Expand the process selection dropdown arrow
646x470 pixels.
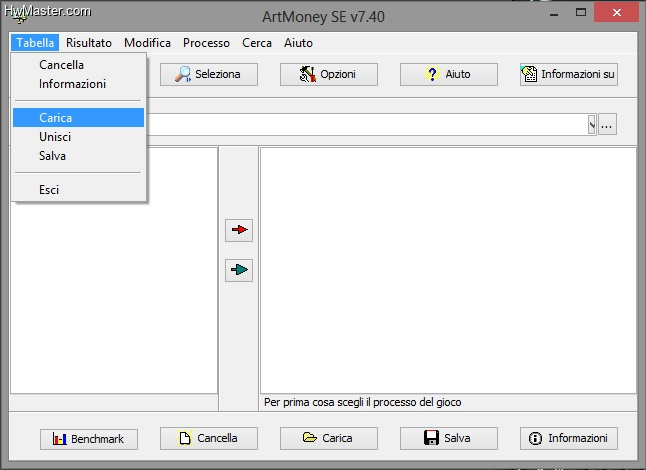pyautogui.click(x=592, y=124)
